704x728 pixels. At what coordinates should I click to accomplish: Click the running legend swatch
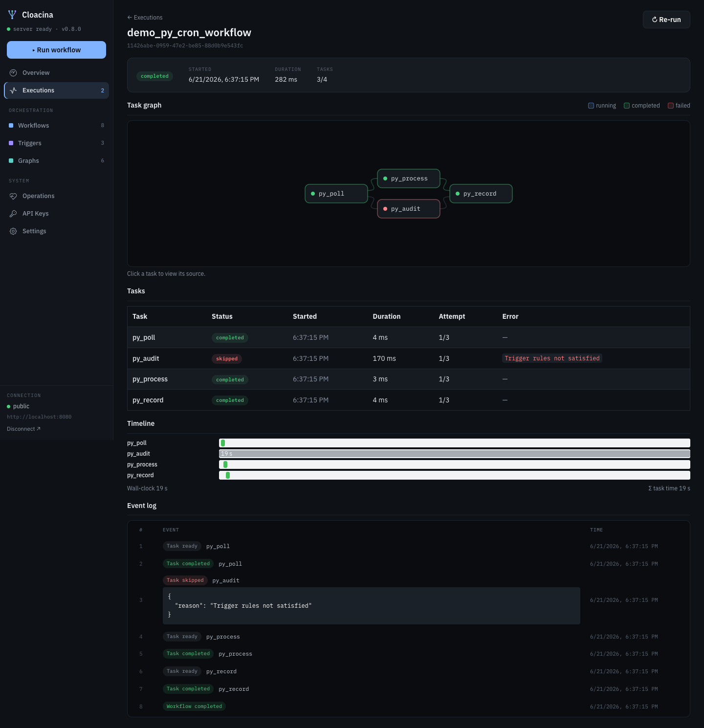coord(591,106)
